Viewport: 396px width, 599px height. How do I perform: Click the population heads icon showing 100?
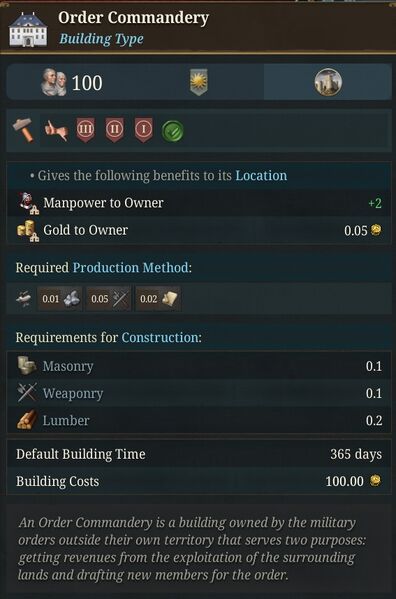pos(54,82)
